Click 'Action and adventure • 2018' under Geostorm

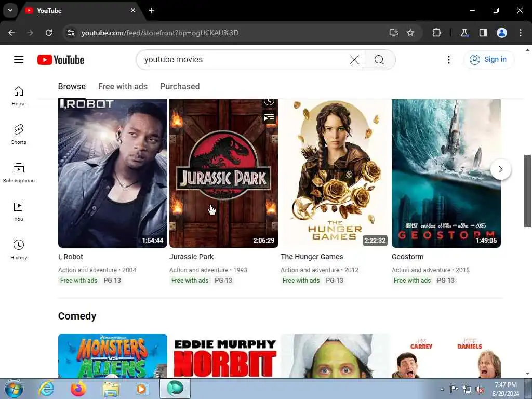(x=431, y=270)
